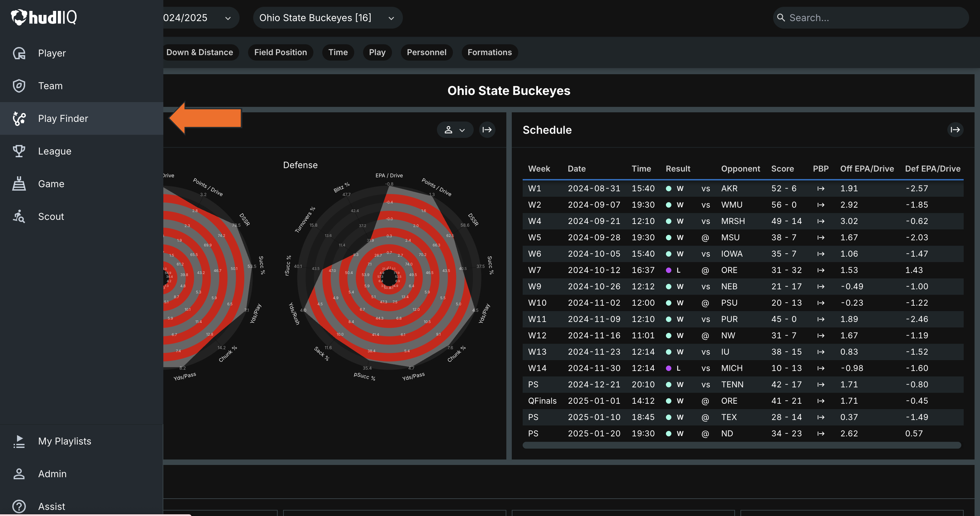Image resolution: width=980 pixels, height=516 pixels.
Task: Open the Team shield icon
Action: pos(19,86)
